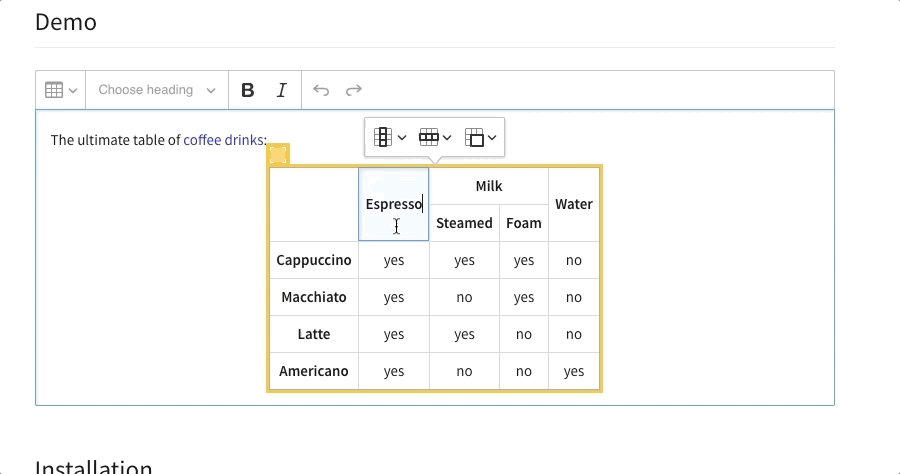Click the Cappuccino Espresso 'yes' cell

(x=394, y=260)
